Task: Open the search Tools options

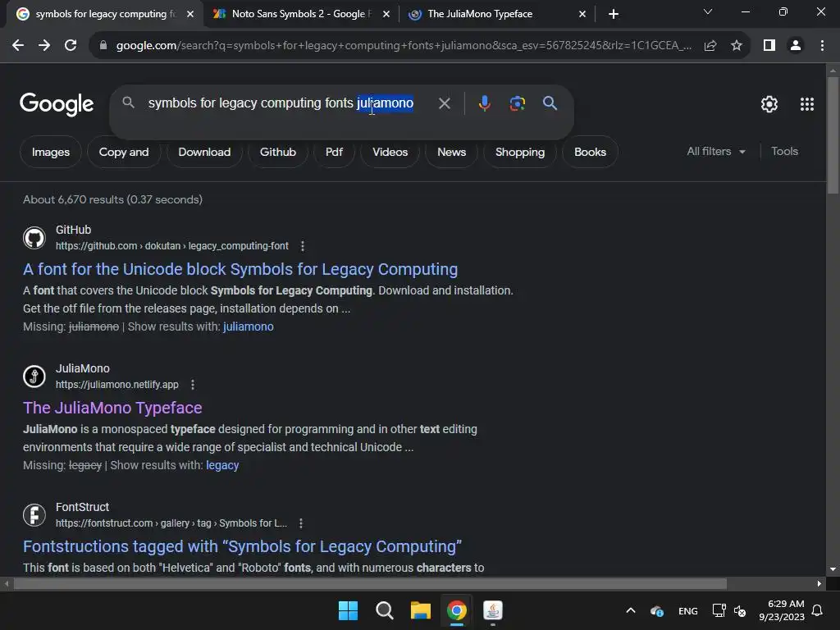Action: (784, 152)
